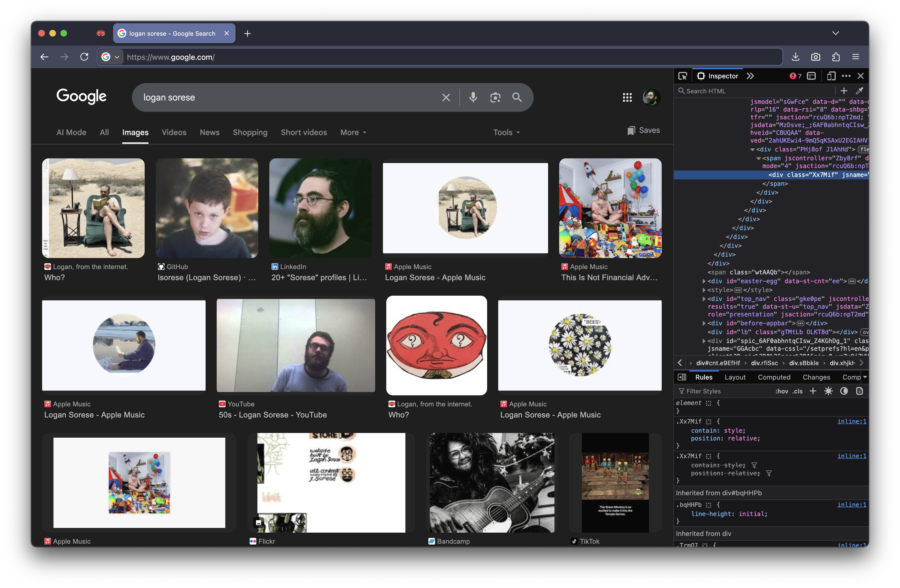Screen dimensions: 900x588
Task: Switch to the Computed tab in DevTools
Action: (x=774, y=377)
